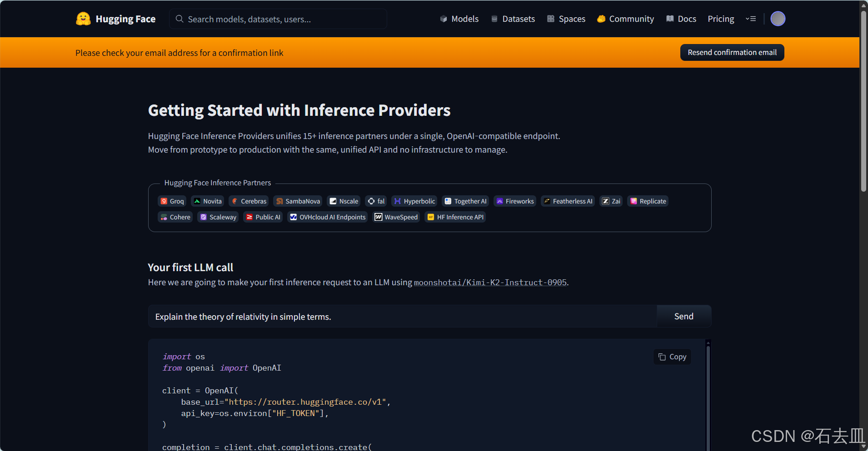The width and height of the screenshot is (868, 451).
Task: Click the Spaces grid icon
Action: pos(551,19)
